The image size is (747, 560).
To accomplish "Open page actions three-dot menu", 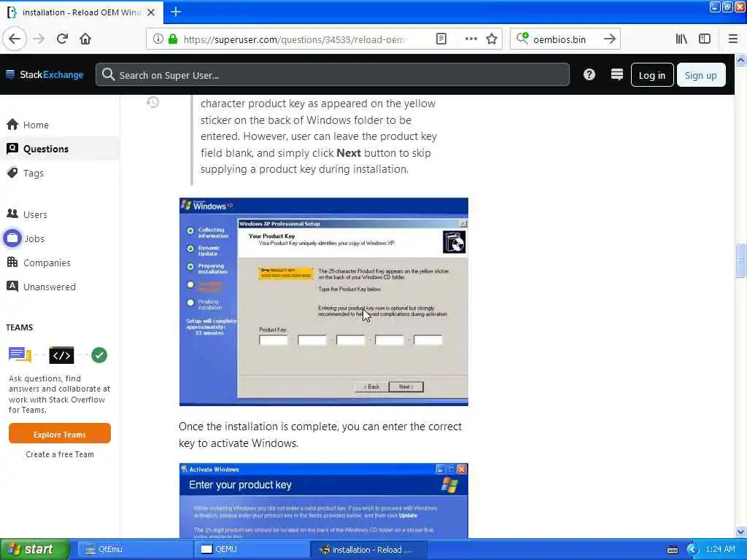I will 471,39.
